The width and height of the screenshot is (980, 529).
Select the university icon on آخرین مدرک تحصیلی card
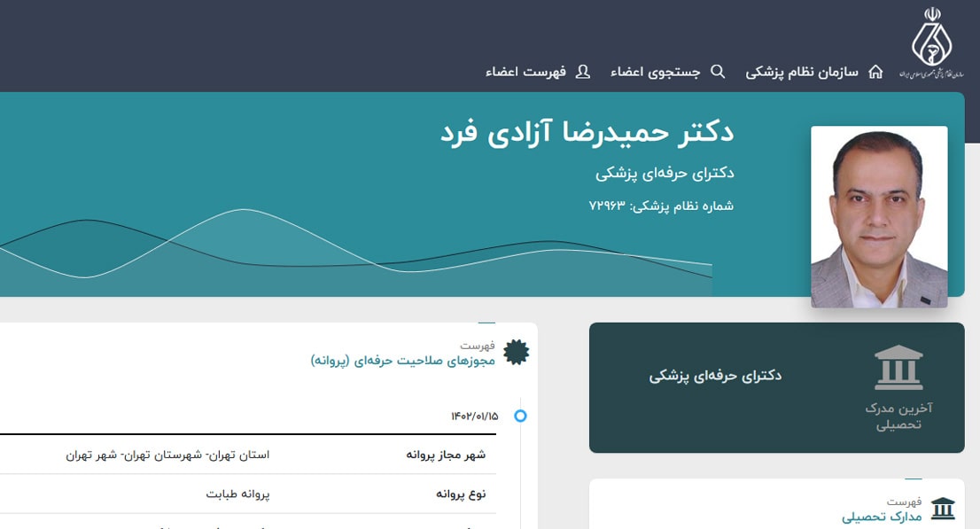pos(898,365)
